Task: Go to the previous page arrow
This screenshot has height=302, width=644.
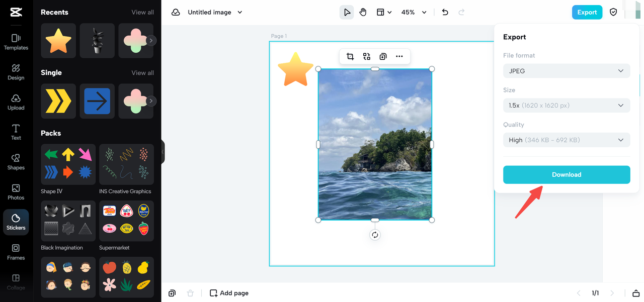Action: click(579, 293)
